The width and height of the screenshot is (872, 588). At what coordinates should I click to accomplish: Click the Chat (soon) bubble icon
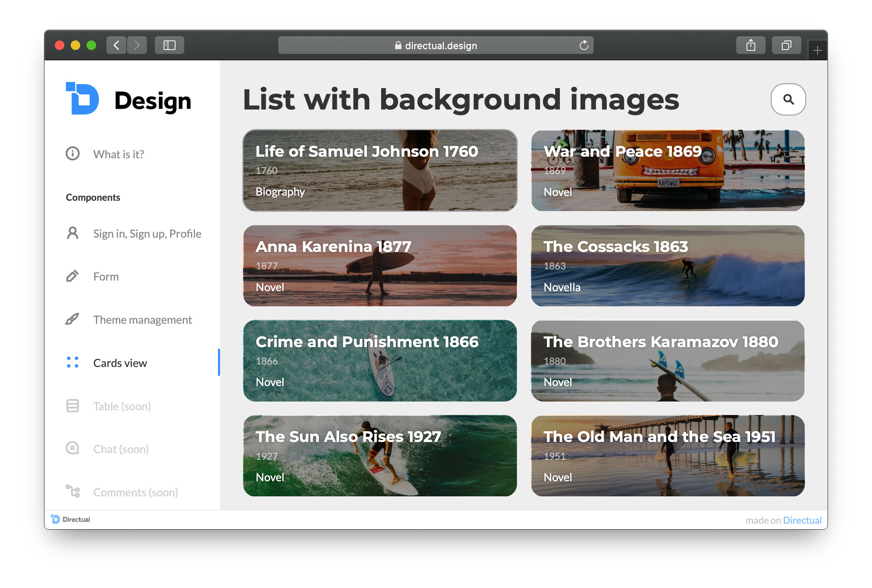(73, 448)
